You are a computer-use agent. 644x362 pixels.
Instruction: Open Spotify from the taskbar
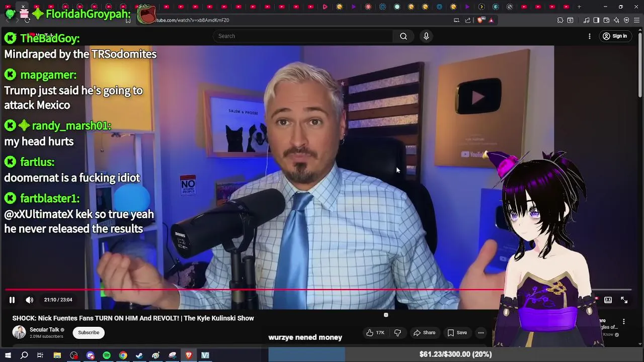click(x=107, y=355)
